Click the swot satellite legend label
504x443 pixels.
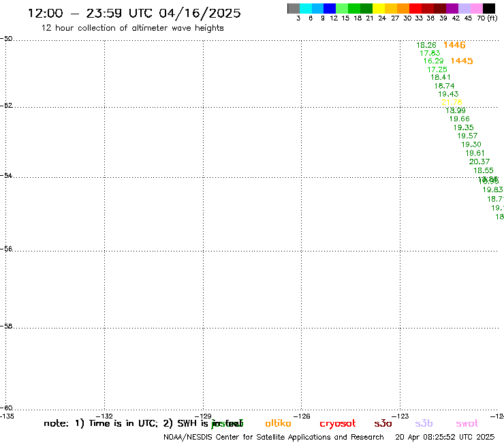(x=467, y=424)
